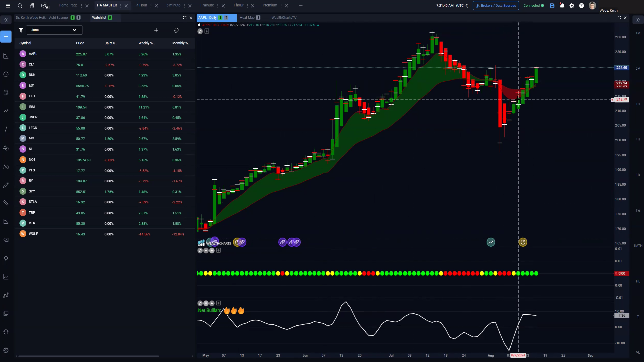The image size is (644, 362).
Task: Click the yellow clock event marker near 8/9
Action: 523,242
